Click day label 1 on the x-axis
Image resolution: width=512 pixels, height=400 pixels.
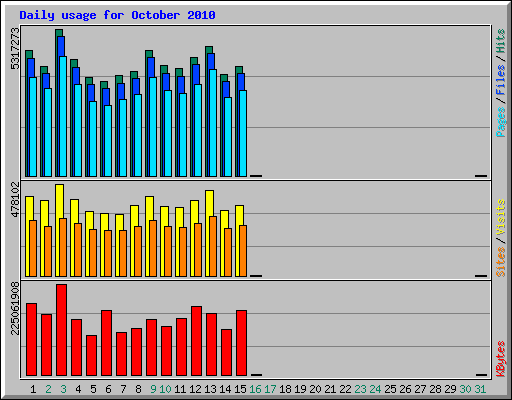point(33,389)
